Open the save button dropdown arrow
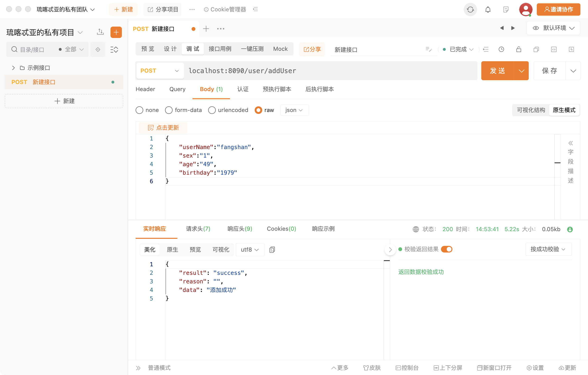This screenshot has height=375, width=588. pyautogui.click(x=573, y=71)
